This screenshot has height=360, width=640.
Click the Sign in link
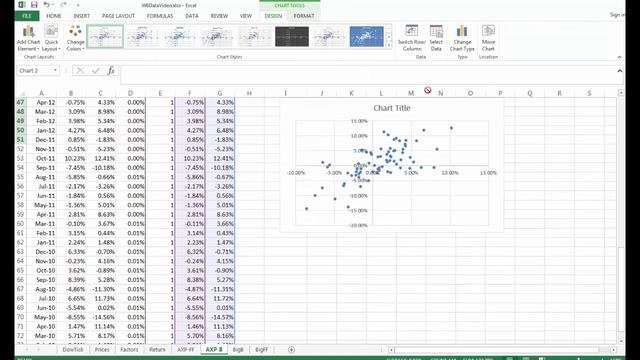(x=617, y=15)
